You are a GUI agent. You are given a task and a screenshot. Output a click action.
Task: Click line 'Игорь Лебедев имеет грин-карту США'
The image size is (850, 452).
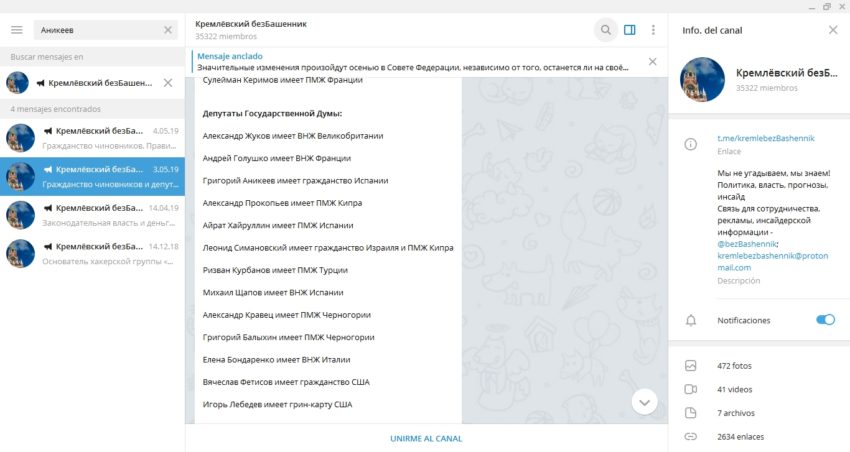tap(277, 404)
